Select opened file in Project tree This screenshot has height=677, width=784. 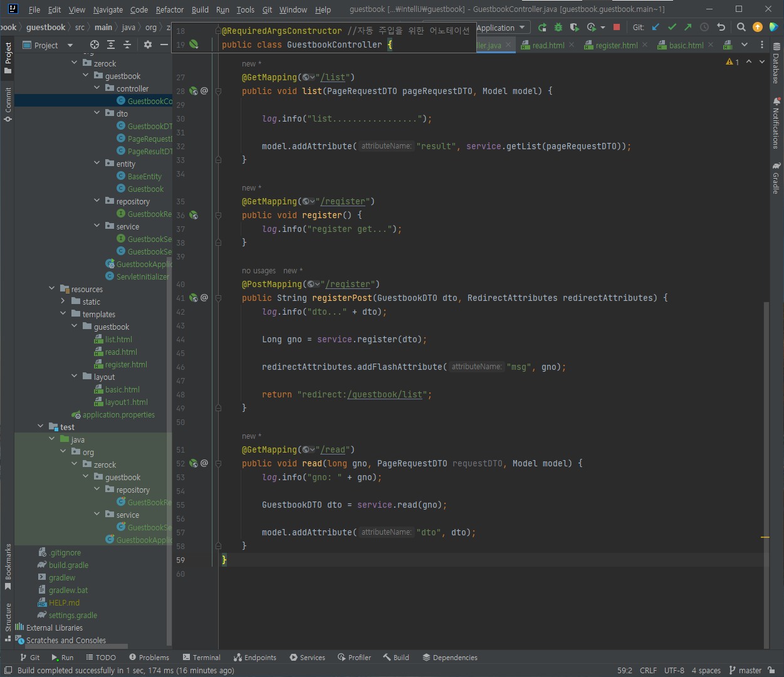[x=95, y=45]
